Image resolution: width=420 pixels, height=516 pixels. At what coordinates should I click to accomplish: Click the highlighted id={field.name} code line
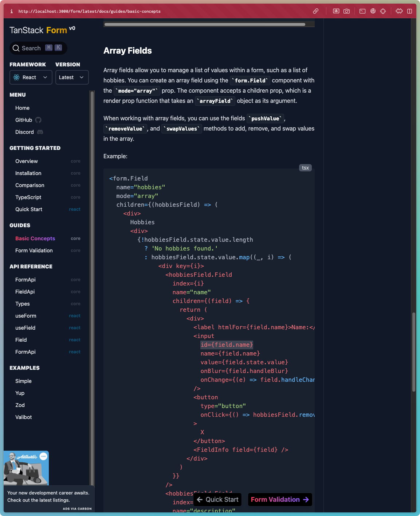[x=227, y=345]
